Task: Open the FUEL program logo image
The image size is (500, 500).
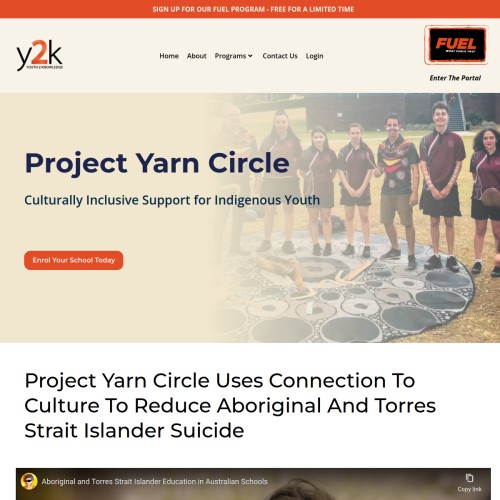Action: coord(456,45)
